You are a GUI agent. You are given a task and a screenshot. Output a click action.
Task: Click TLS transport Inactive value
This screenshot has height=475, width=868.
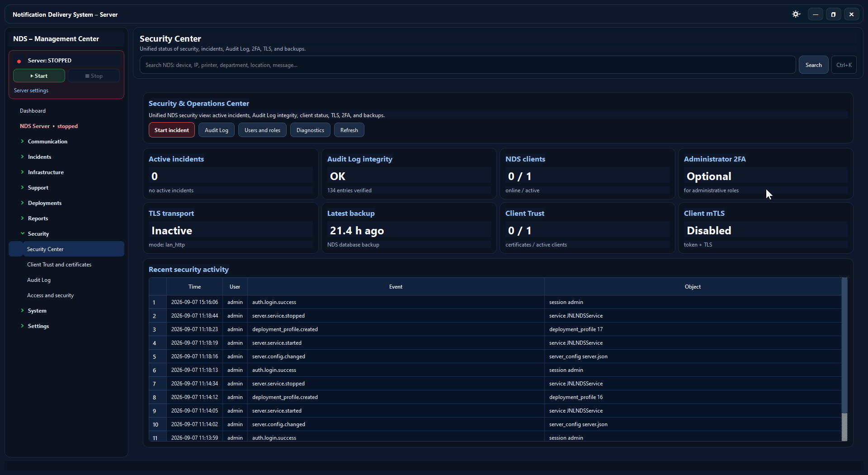pos(172,231)
